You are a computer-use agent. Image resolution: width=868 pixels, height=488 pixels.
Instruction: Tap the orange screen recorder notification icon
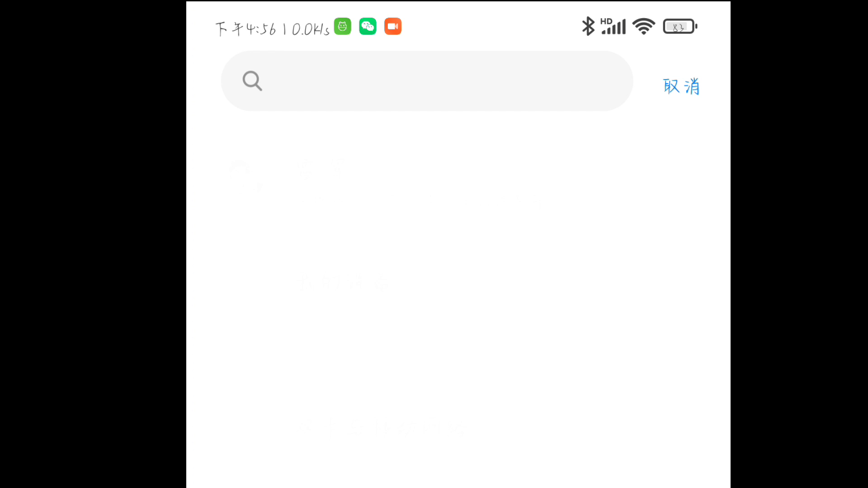click(393, 26)
